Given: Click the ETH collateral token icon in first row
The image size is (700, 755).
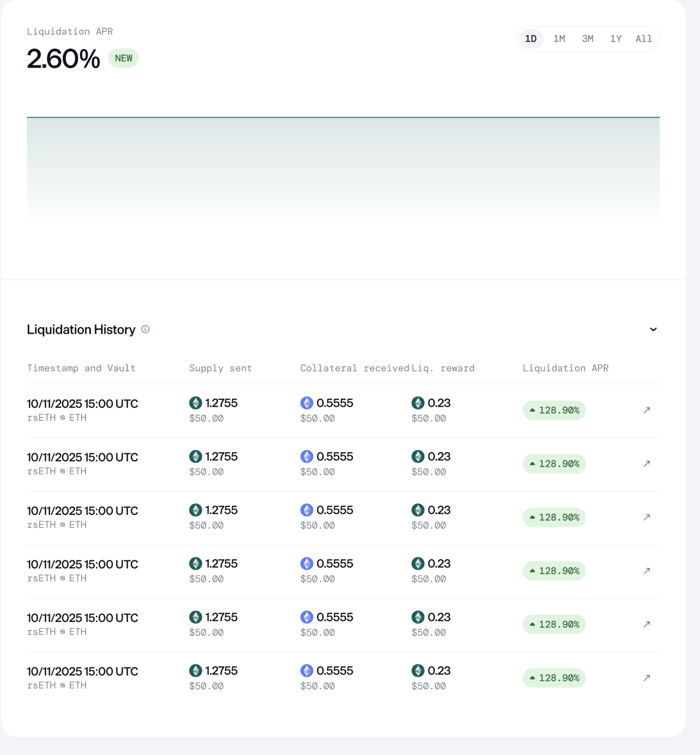Looking at the screenshot, I should tap(307, 403).
